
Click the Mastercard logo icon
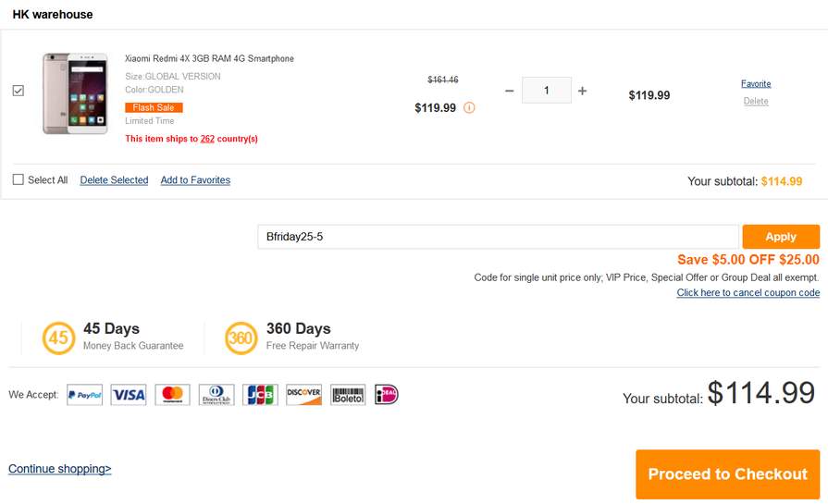[172, 395]
